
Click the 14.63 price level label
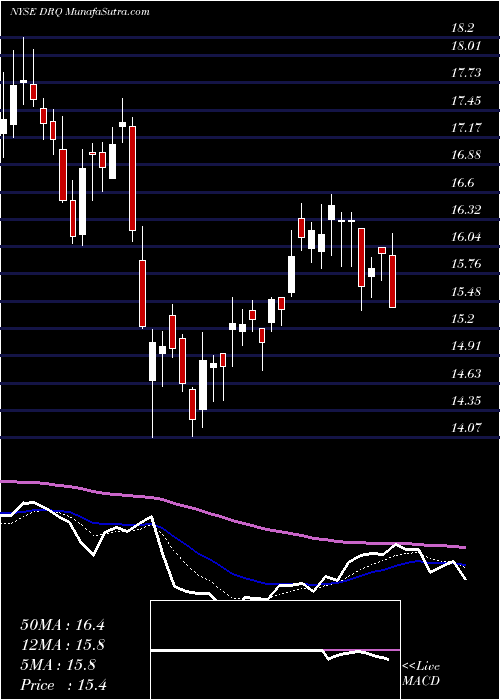(467, 373)
